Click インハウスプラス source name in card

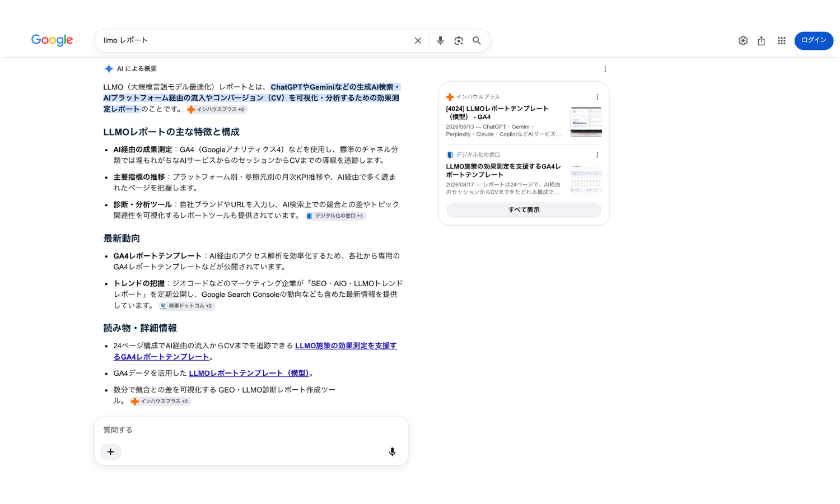tap(478, 97)
